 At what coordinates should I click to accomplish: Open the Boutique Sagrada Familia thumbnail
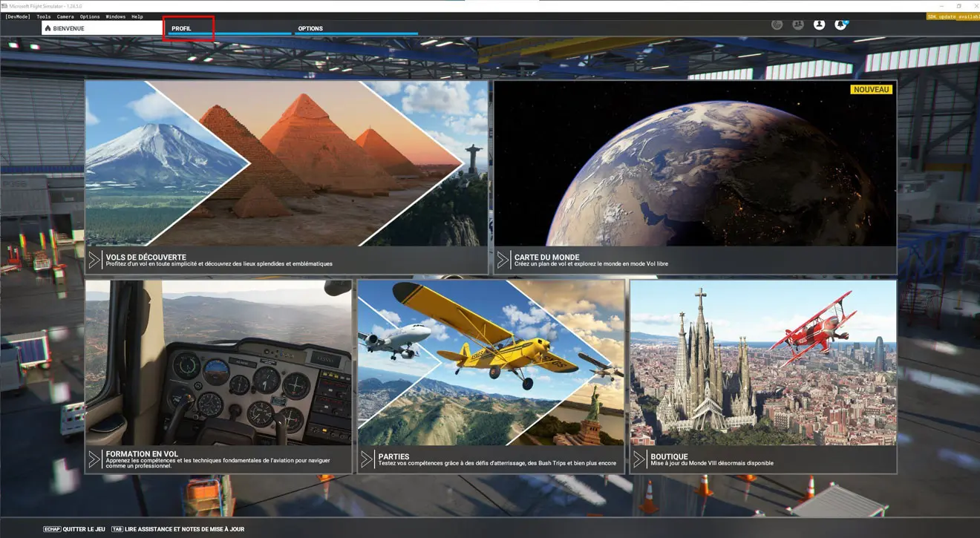[x=763, y=362]
